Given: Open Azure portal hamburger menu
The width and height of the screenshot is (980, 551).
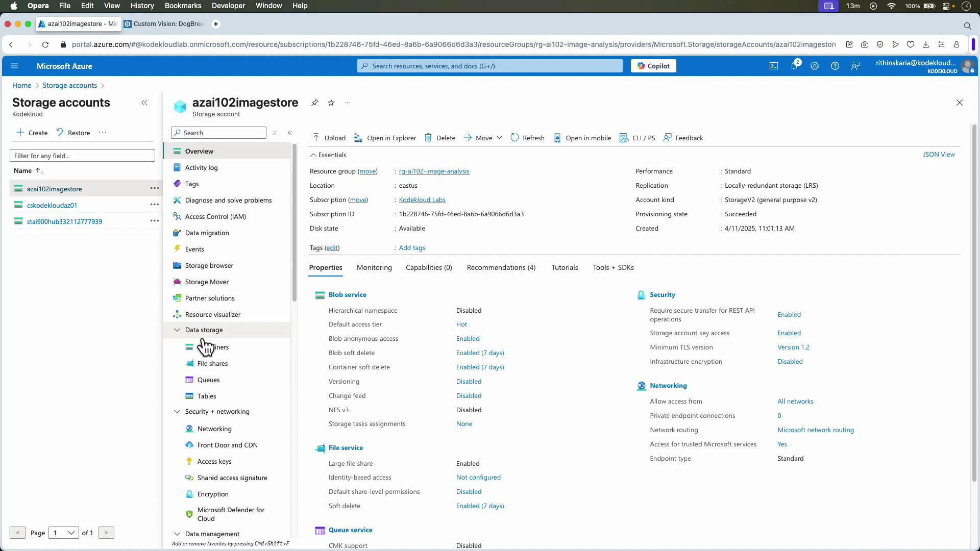Looking at the screenshot, I should point(14,66).
